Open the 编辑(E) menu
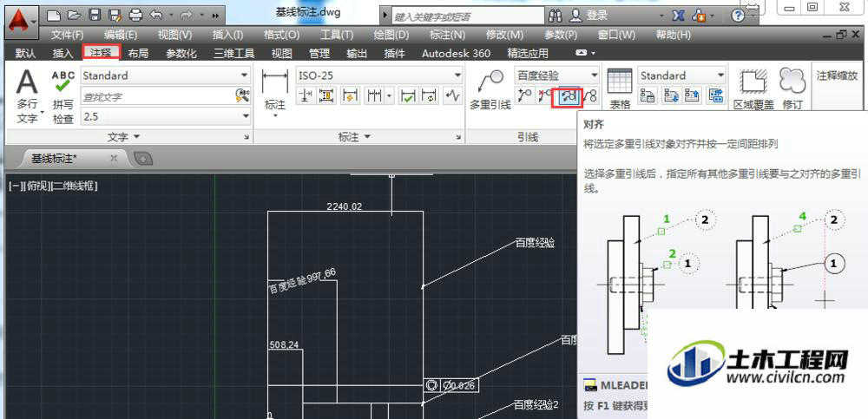This screenshot has height=419, width=868. tap(120, 35)
